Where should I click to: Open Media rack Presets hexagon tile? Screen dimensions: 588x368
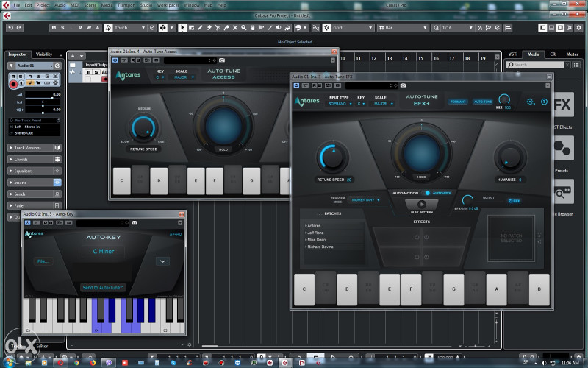click(x=563, y=149)
